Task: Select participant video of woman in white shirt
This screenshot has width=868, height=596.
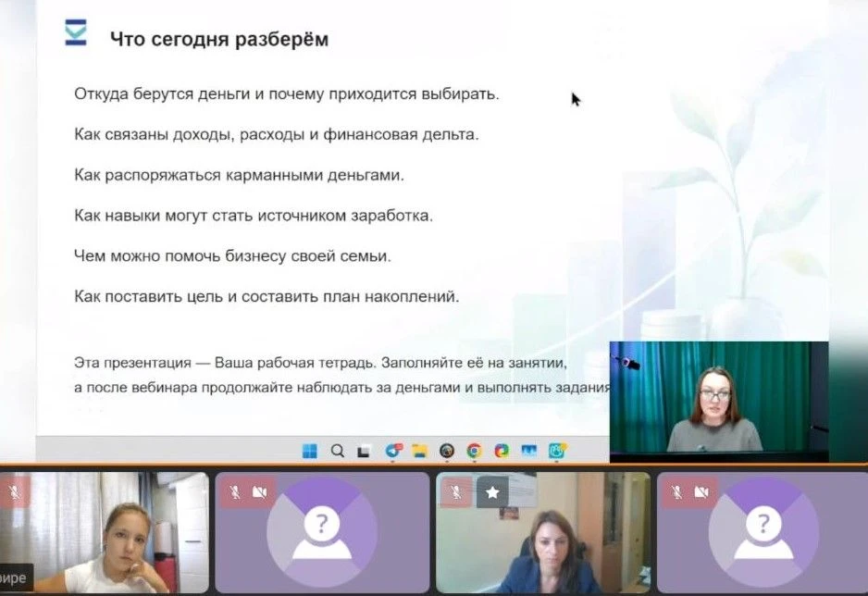Action: pos(105,532)
